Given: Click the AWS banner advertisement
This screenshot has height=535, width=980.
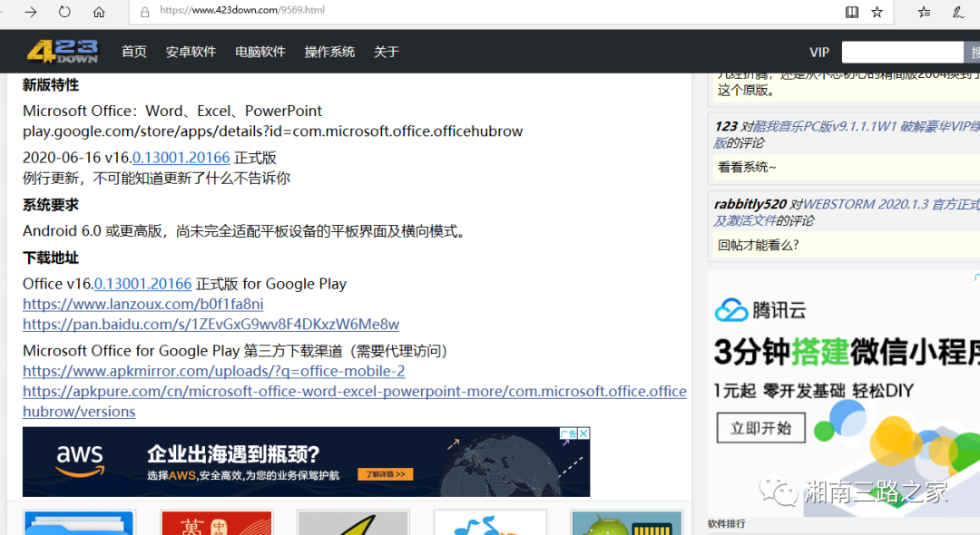Looking at the screenshot, I should [307, 462].
